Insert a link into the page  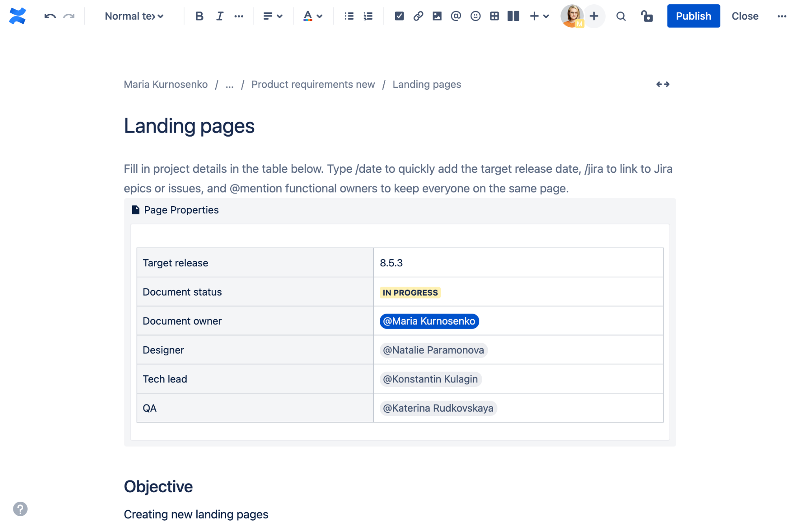click(x=418, y=16)
